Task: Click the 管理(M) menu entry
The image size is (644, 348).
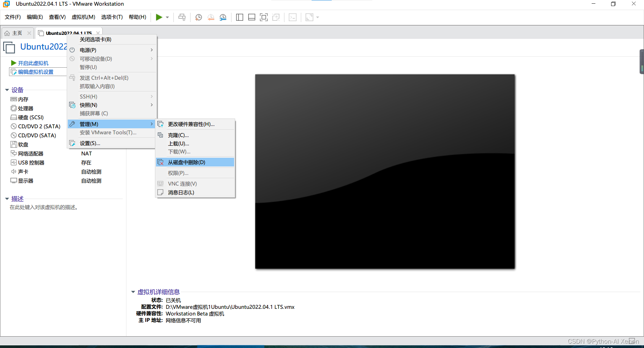Action: (x=112, y=124)
